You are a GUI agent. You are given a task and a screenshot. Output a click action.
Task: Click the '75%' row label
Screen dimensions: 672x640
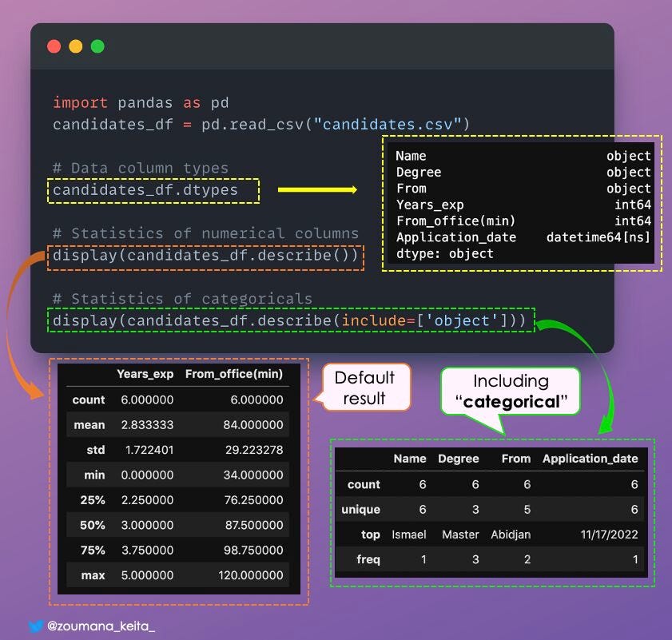pos(93,551)
